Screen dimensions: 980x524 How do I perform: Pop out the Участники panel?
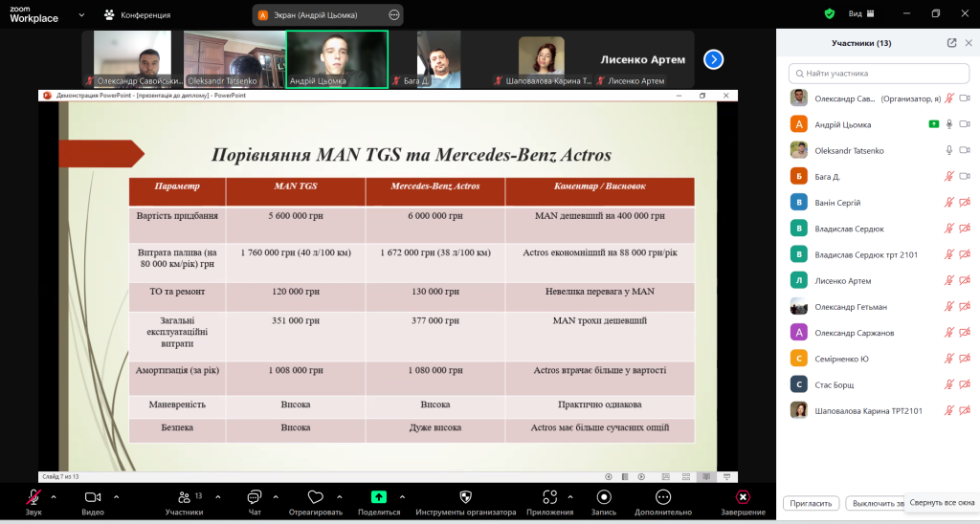point(951,43)
